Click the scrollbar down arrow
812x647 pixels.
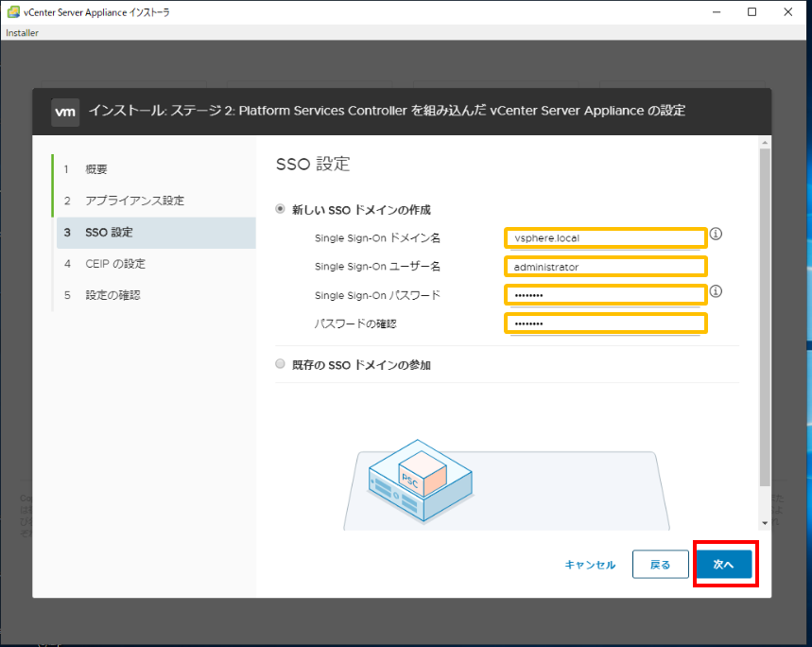tap(765, 523)
